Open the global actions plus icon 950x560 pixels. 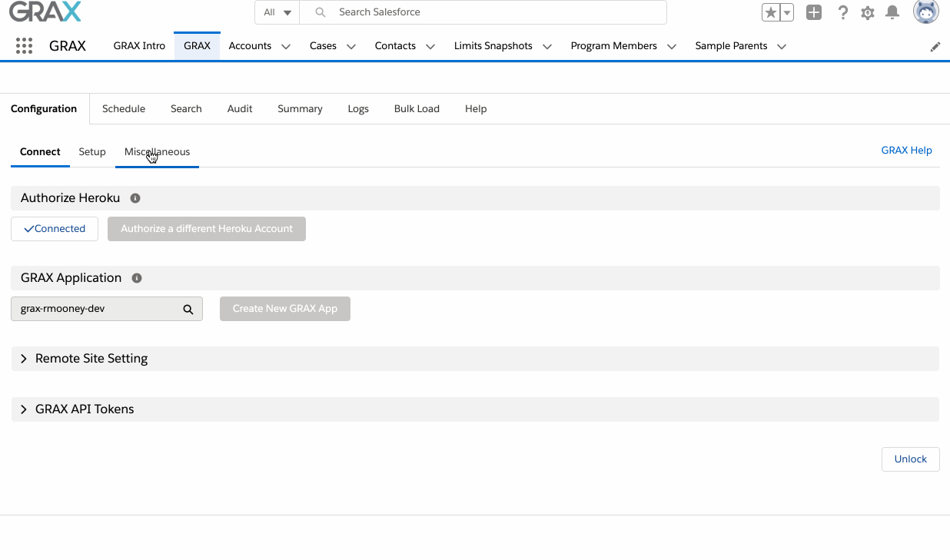[814, 12]
